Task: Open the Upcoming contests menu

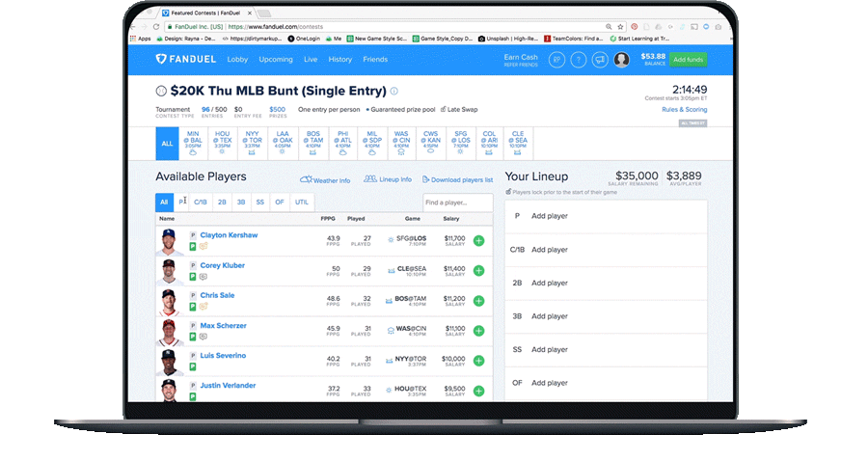Action: (276, 59)
